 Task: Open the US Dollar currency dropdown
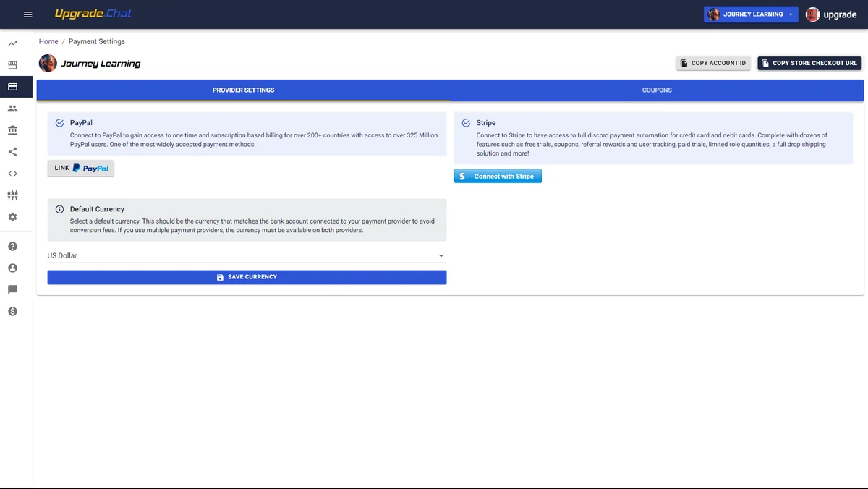(247, 255)
